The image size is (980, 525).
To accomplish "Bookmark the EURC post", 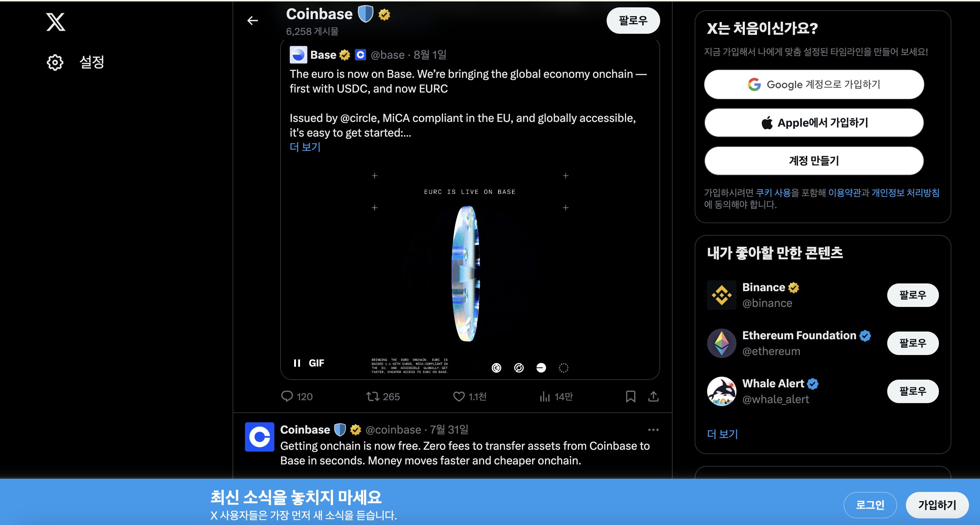I will coord(630,396).
